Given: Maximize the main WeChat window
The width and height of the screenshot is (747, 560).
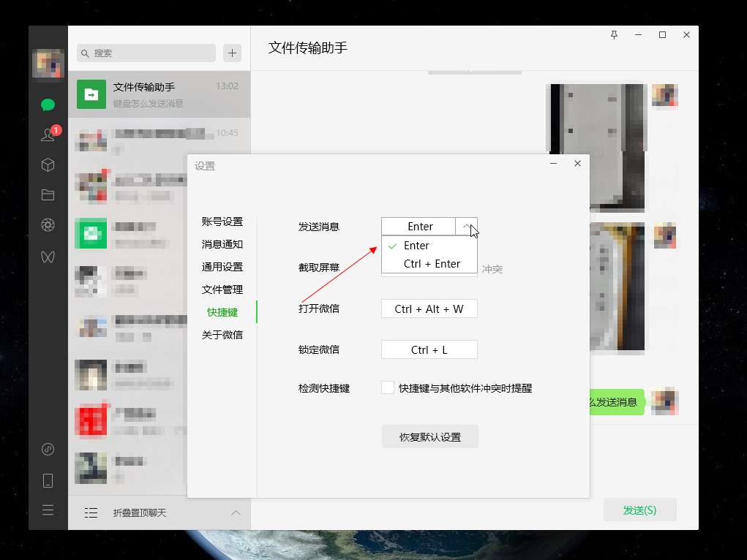Looking at the screenshot, I should click(662, 35).
